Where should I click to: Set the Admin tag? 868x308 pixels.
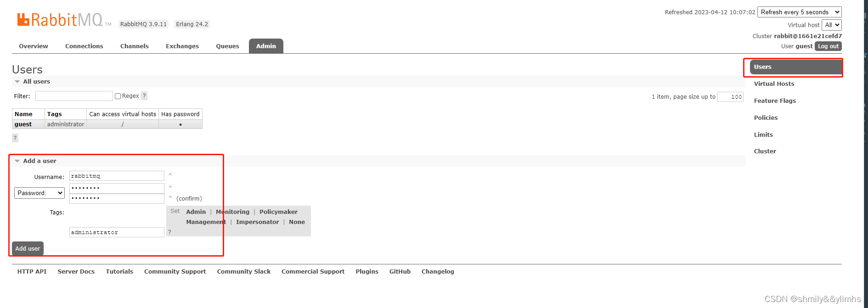[x=196, y=212]
